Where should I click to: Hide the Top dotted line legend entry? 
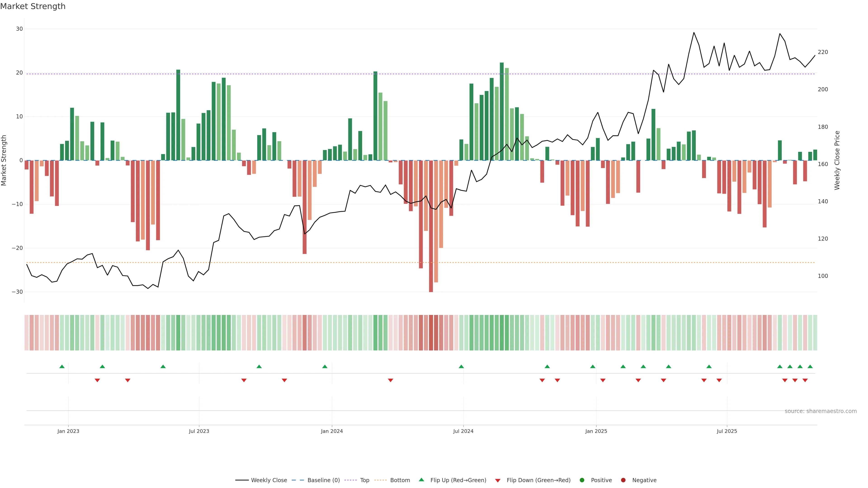[x=364, y=480]
